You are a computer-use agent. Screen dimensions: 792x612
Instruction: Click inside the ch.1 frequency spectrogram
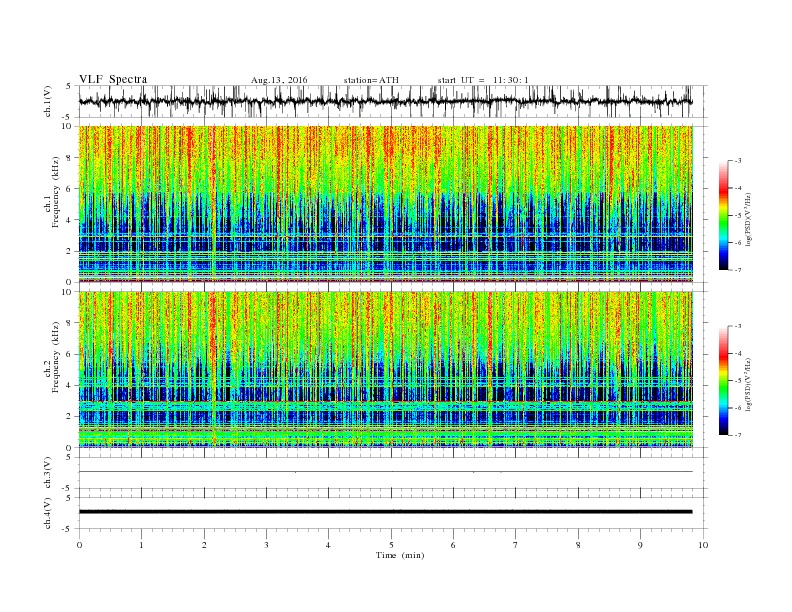(385, 204)
